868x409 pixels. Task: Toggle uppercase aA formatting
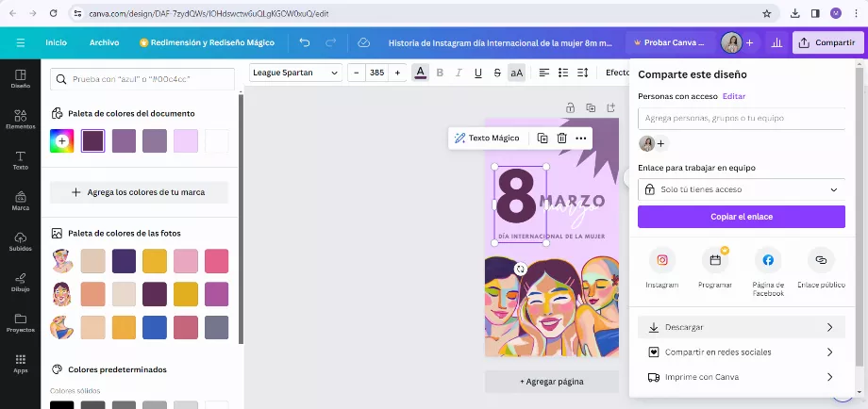(516, 73)
